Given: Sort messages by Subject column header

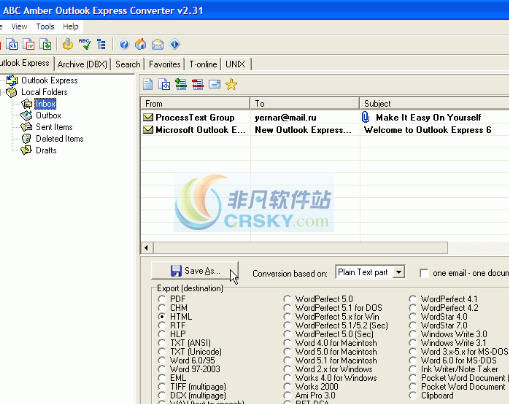Looking at the screenshot, I should (x=435, y=104).
